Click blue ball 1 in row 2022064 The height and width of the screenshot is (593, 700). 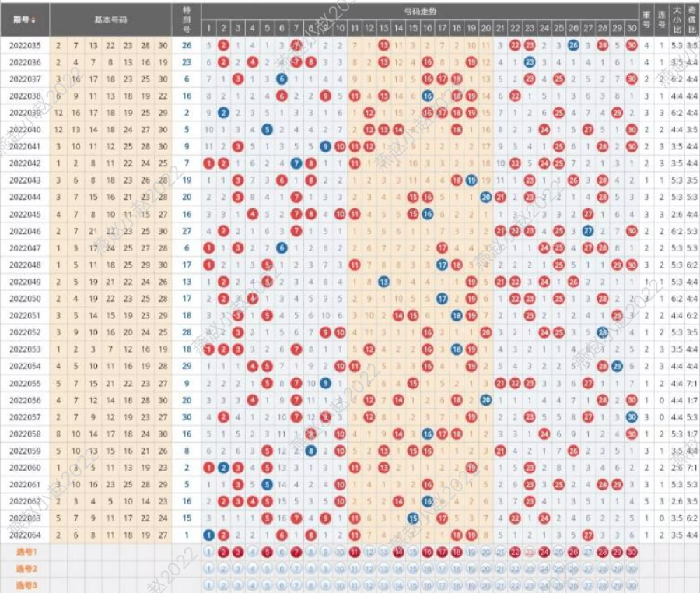pos(209,535)
